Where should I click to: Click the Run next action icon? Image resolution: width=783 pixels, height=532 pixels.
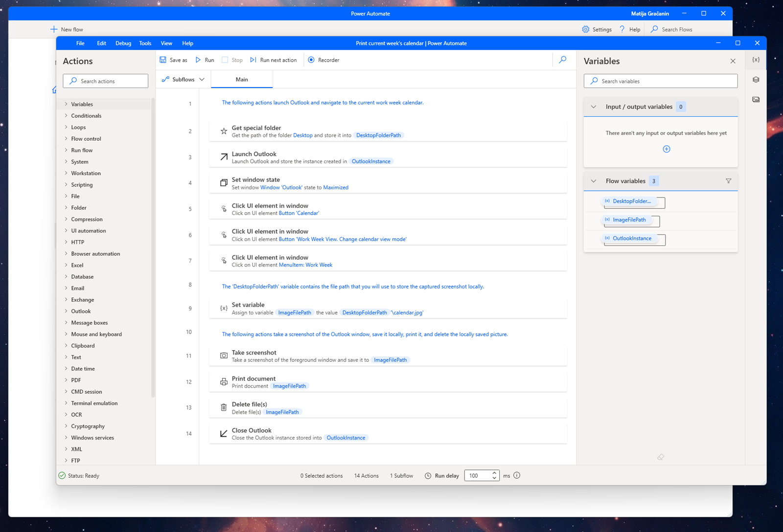[253, 60]
